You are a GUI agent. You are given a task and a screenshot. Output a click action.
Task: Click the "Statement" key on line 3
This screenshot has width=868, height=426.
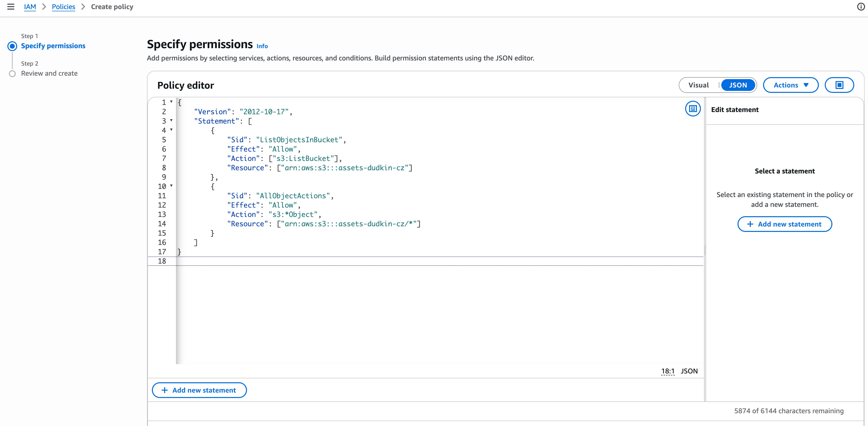(x=216, y=121)
